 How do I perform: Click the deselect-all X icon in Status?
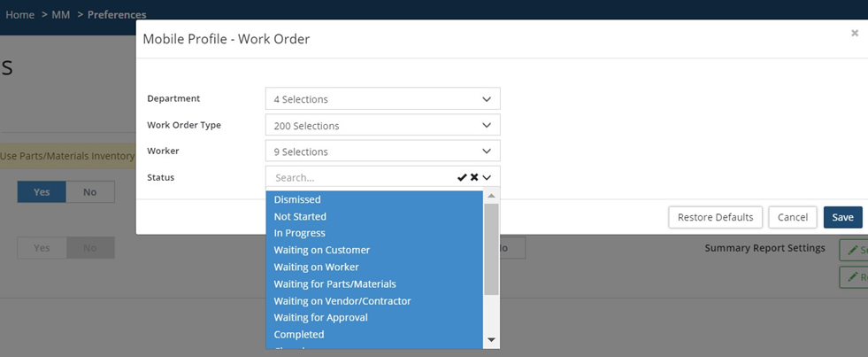474,177
